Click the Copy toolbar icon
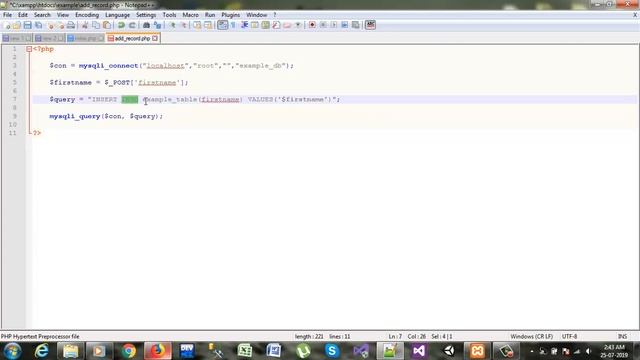 click(96, 25)
